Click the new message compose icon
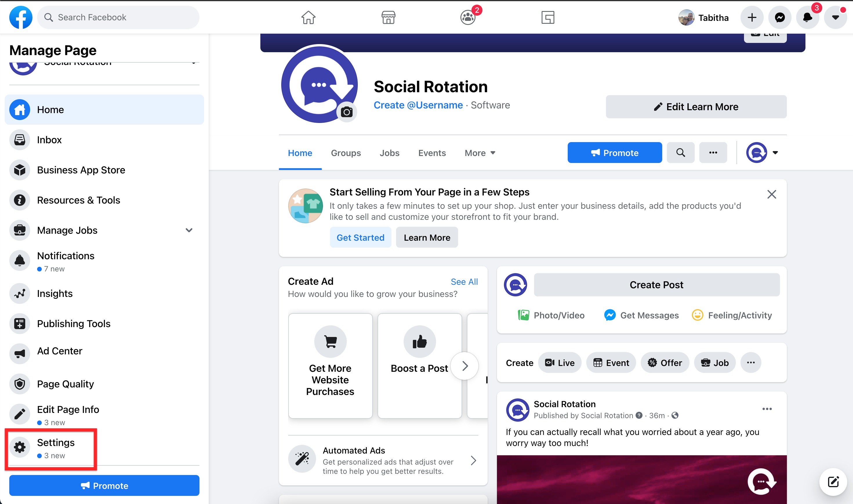Viewport: 853px width, 504px height. pos(833,482)
